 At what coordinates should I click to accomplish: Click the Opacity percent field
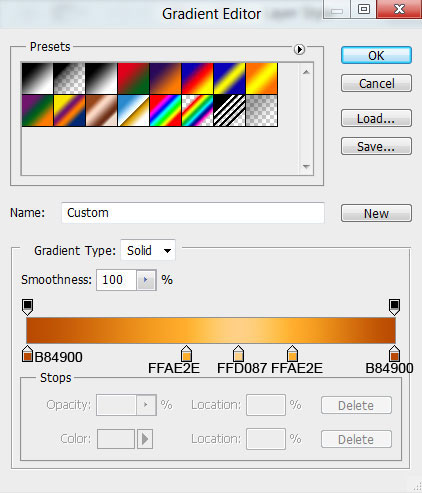pos(116,405)
